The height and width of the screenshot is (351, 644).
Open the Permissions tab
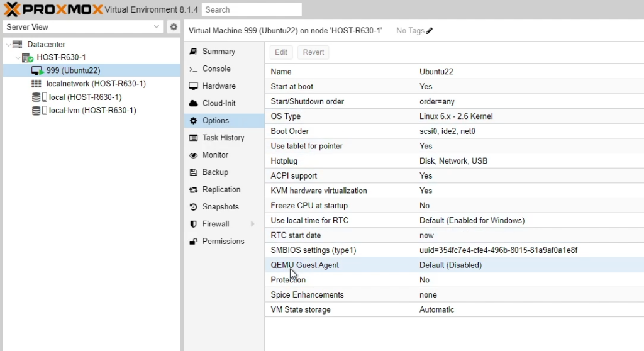click(224, 242)
